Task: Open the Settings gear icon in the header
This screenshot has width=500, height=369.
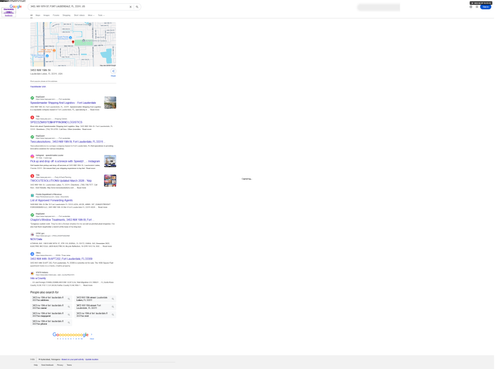Action: pyautogui.click(x=471, y=7)
